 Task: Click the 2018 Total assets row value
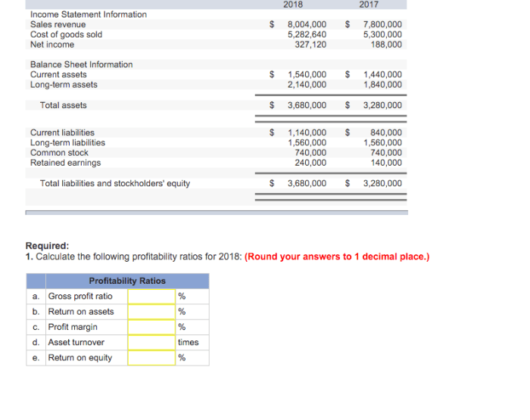point(307,105)
